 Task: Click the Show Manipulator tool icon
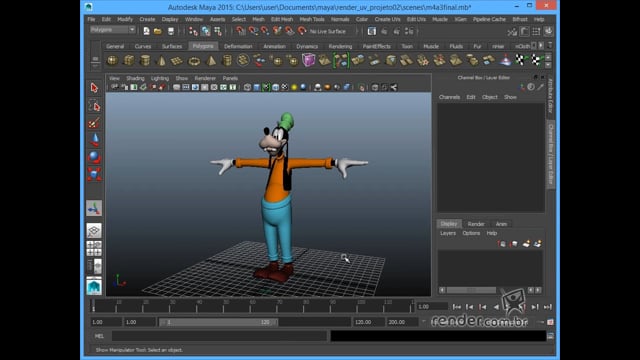94,209
